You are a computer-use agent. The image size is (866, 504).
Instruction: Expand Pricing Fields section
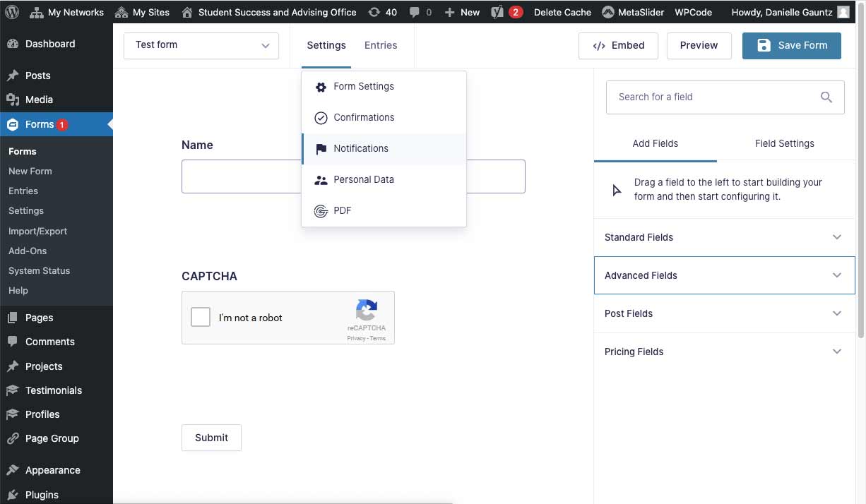(725, 352)
